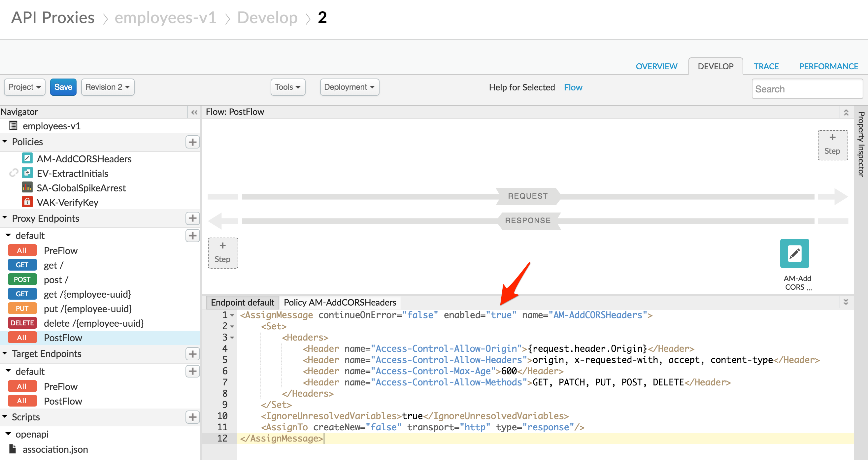Fold the AssignMessage element on line 1
The image size is (868, 460).
click(x=232, y=315)
